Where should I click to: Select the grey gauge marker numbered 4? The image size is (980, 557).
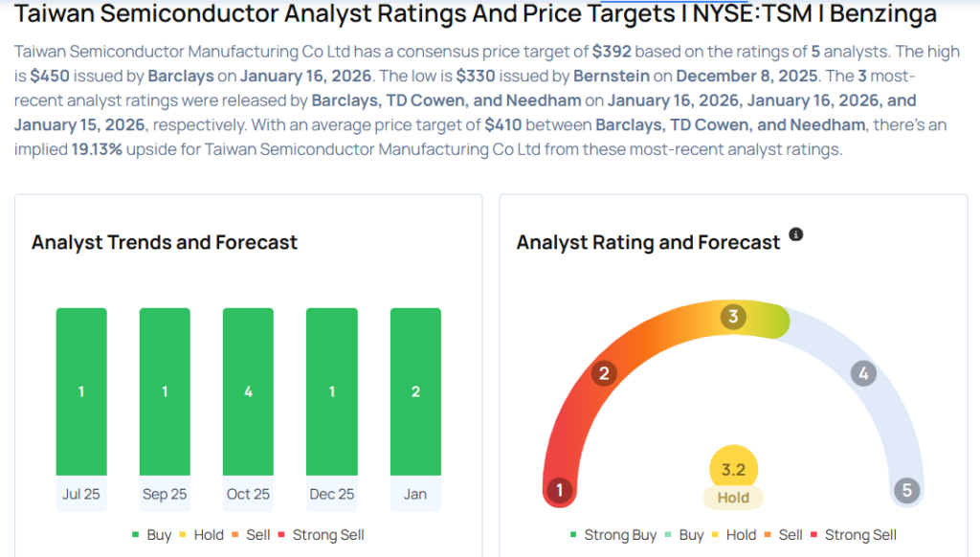coord(863,373)
